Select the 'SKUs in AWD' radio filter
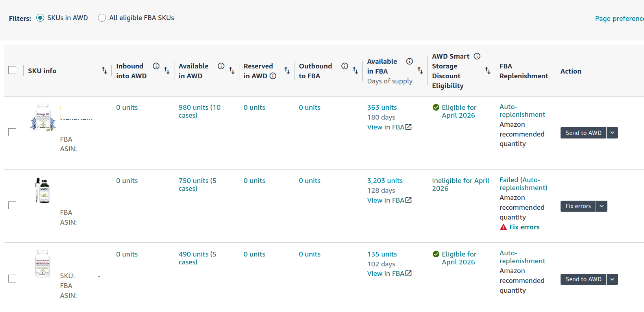 [40, 18]
